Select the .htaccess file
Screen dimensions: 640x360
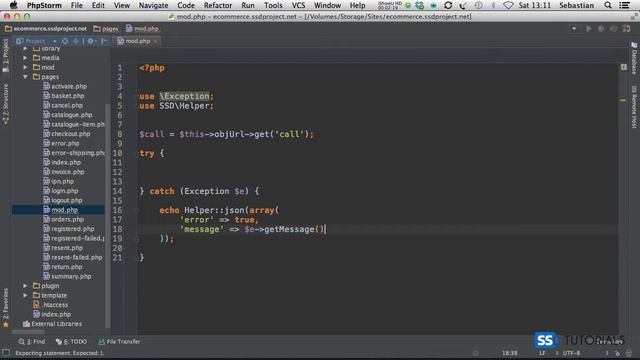point(51,305)
